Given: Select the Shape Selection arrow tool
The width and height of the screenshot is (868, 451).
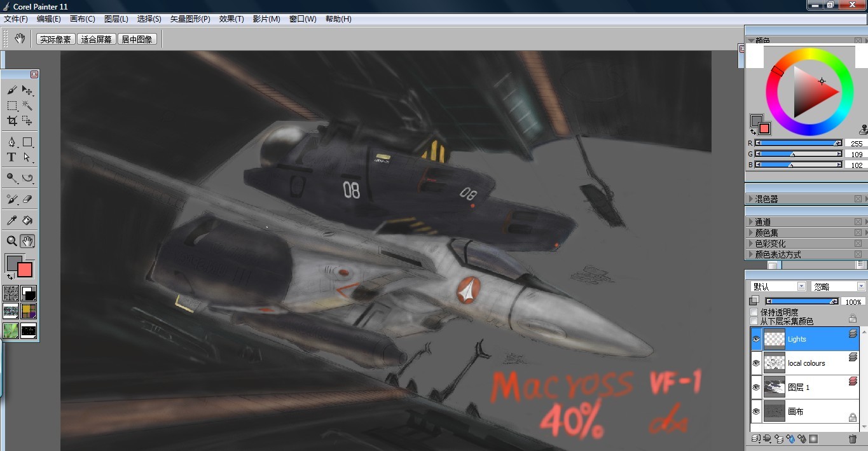Looking at the screenshot, I should [27, 157].
